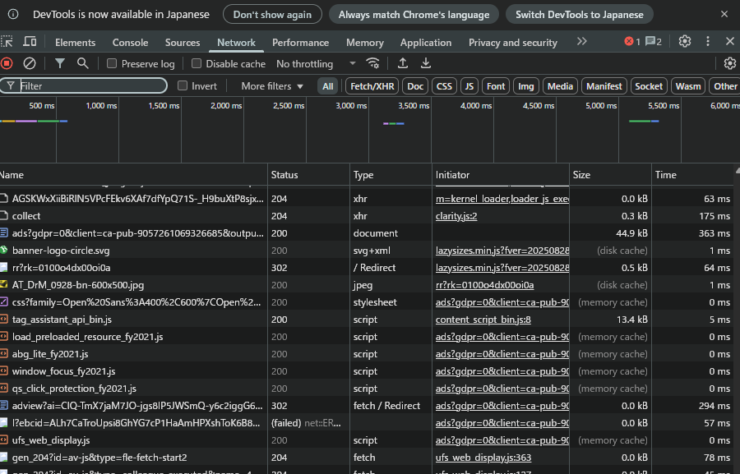The image size is (740, 474).
Task: Open network conditions wifi icon
Action: pyautogui.click(x=373, y=63)
